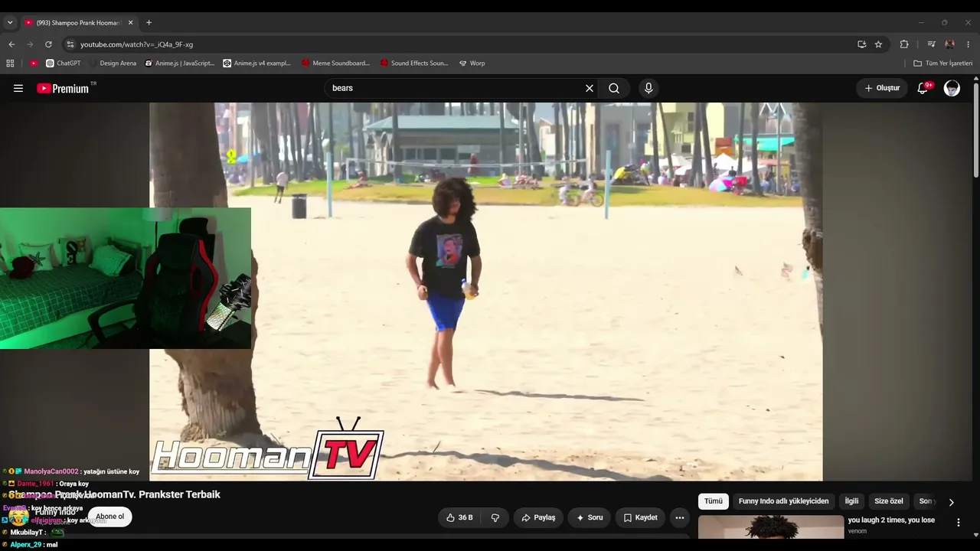Install the page as an app
This screenshot has height=551, width=980.
point(862,44)
